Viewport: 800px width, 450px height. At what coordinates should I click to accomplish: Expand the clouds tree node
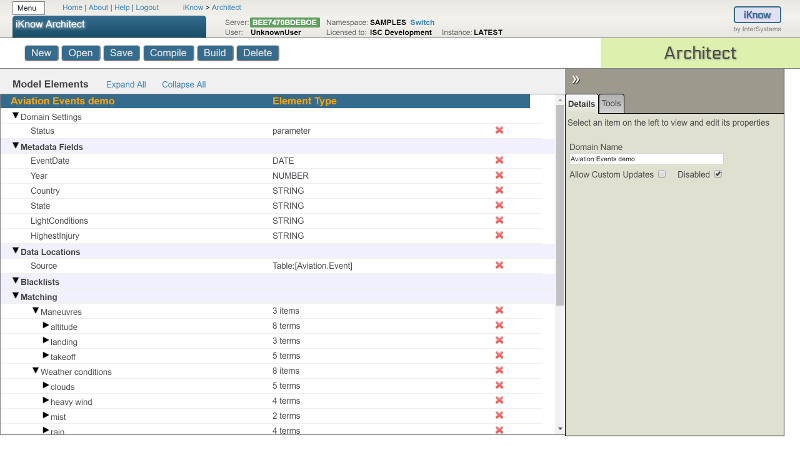point(45,386)
